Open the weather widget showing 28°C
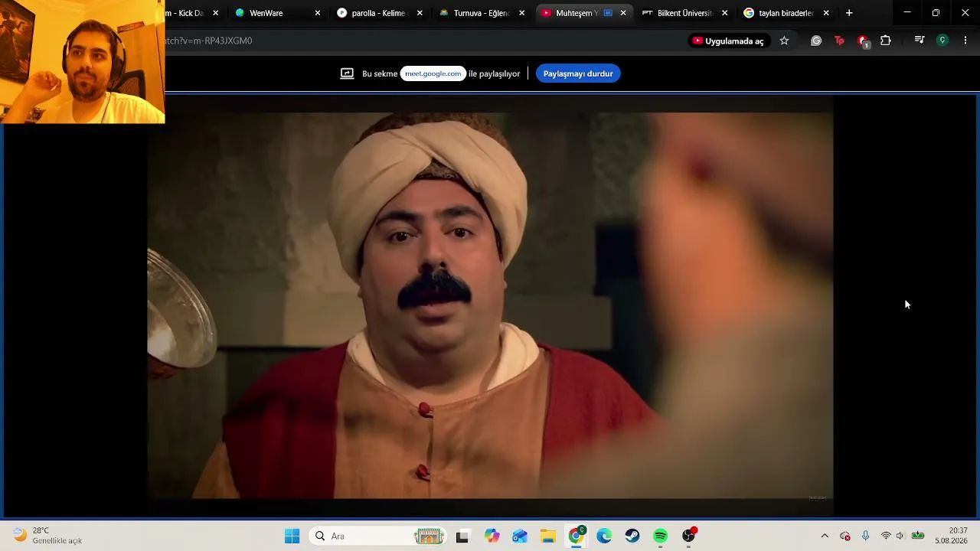Screen dimensions: 980x551 [x=47, y=536]
